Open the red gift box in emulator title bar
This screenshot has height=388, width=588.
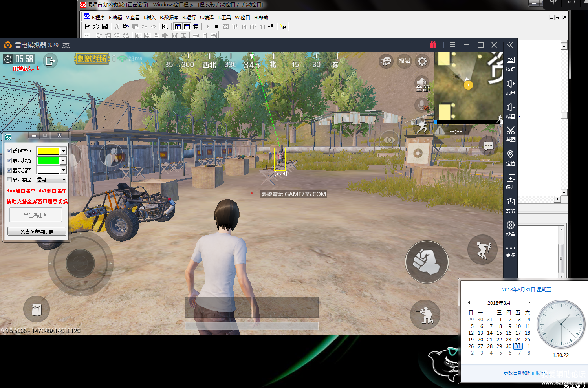(x=433, y=45)
